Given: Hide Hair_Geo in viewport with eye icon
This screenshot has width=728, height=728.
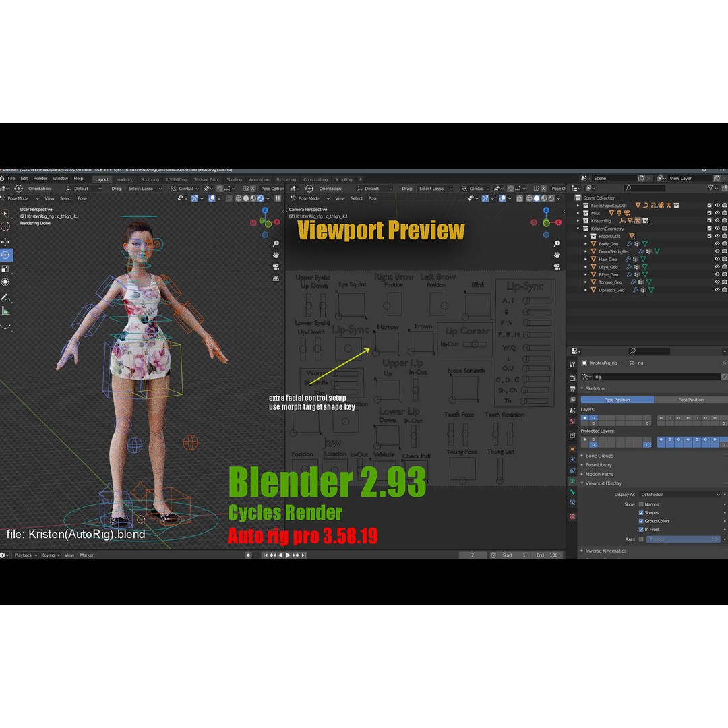Looking at the screenshot, I should (x=717, y=259).
